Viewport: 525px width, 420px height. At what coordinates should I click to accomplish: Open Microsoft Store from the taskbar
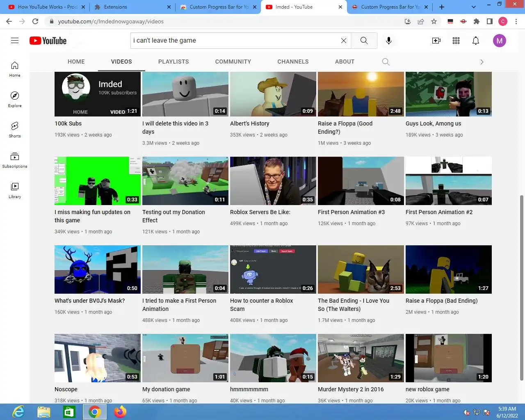69,412
